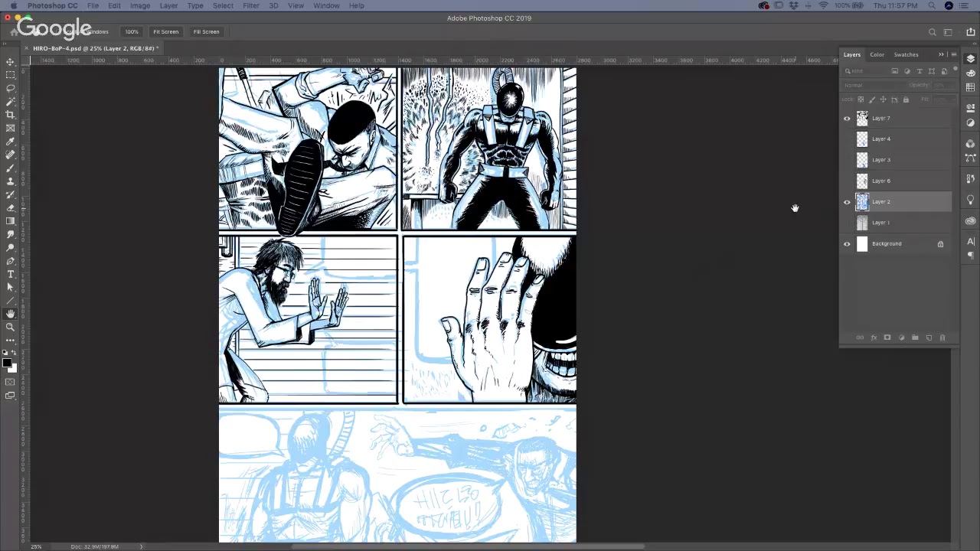Open the Filter menu

click(x=250, y=5)
